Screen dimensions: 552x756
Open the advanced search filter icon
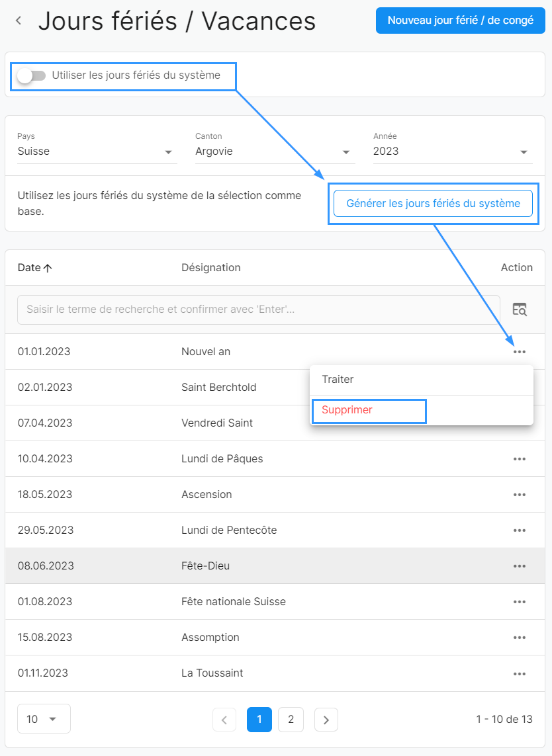coord(520,310)
